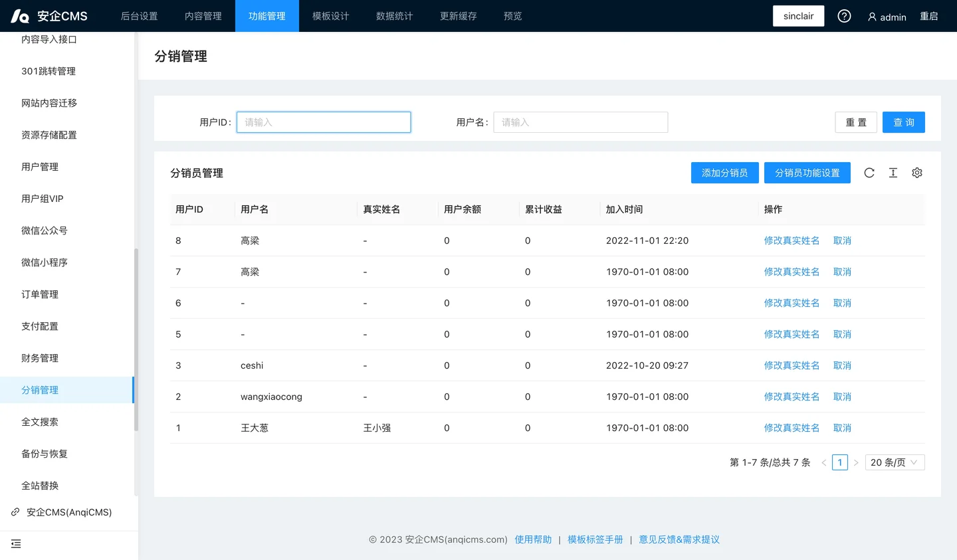
Task: Click 取消 for ceshi row
Action: (842, 365)
